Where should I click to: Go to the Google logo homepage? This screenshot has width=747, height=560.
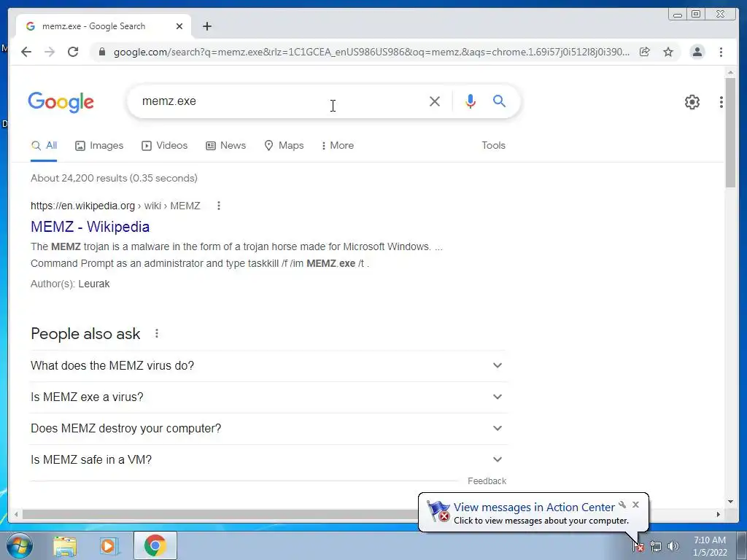[x=61, y=102]
